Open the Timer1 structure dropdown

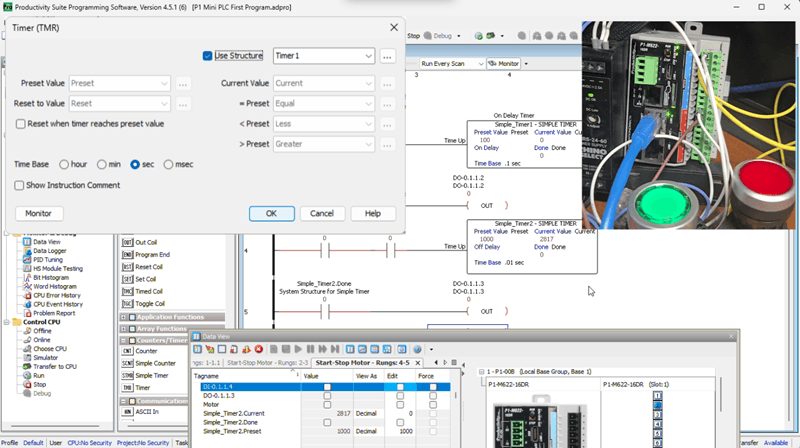point(368,56)
